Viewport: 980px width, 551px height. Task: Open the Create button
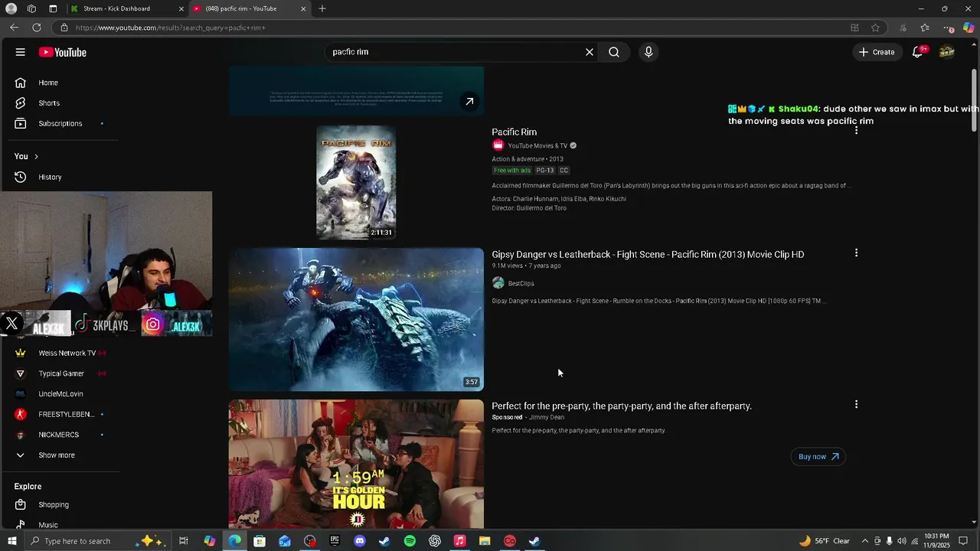click(877, 52)
